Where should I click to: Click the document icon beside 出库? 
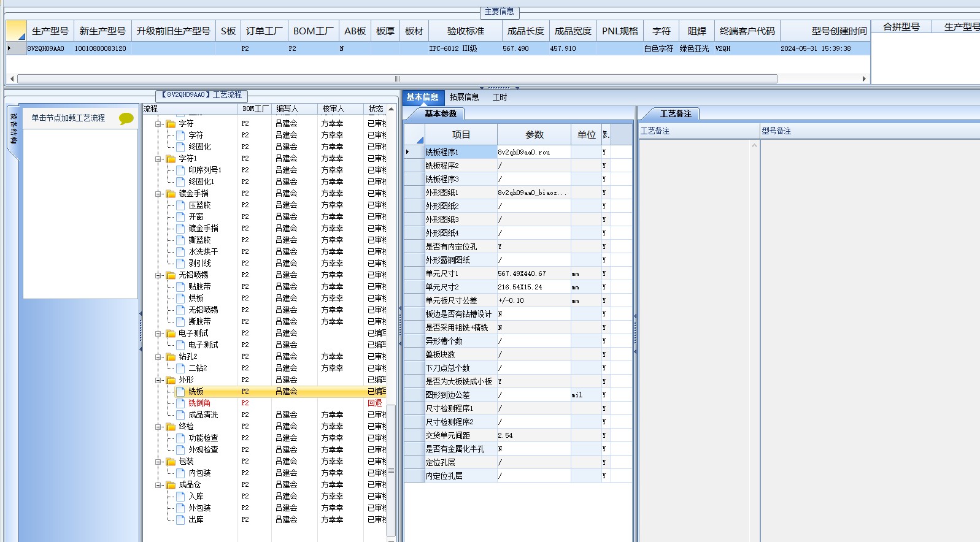pos(180,520)
